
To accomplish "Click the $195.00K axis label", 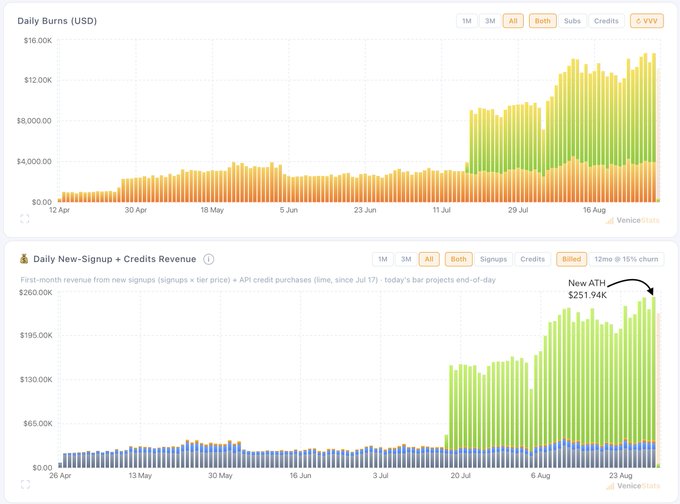I will tap(36, 335).
